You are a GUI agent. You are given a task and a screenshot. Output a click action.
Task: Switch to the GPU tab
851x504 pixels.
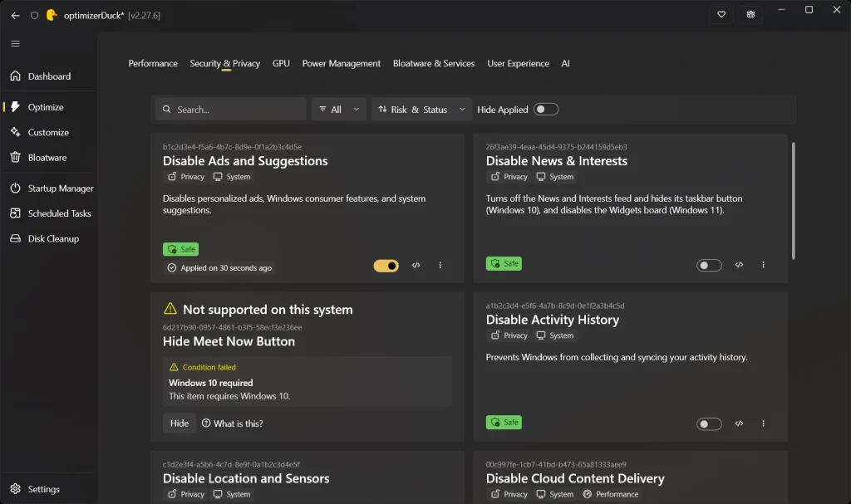pyautogui.click(x=281, y=63)
